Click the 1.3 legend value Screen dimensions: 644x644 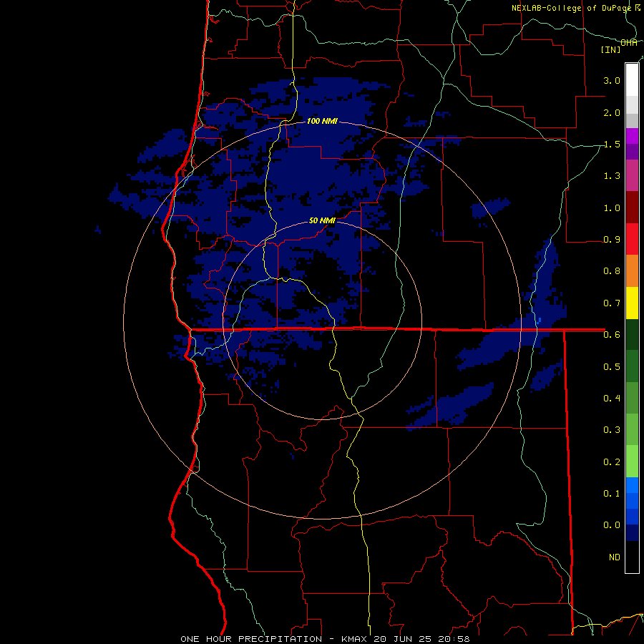(612, 176)
